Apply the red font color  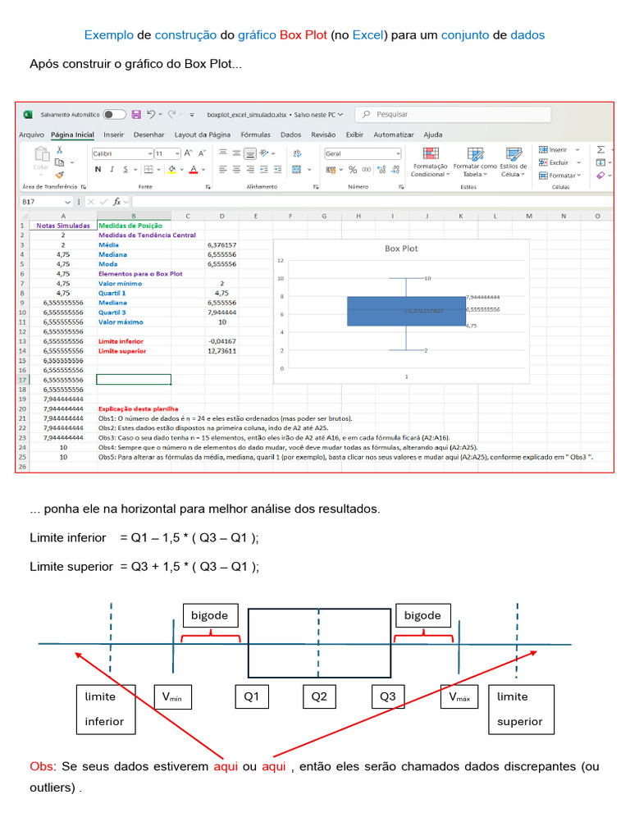tap(194, 169)
